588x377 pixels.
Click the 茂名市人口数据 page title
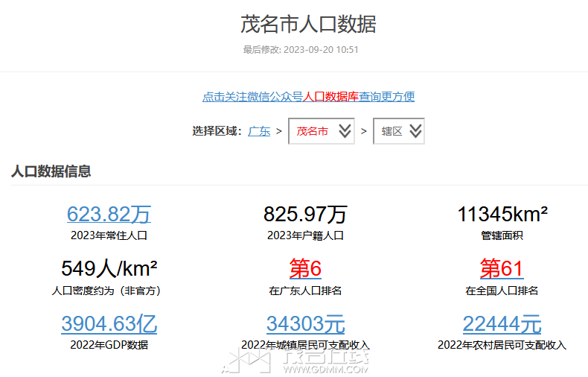click(308, 24)
